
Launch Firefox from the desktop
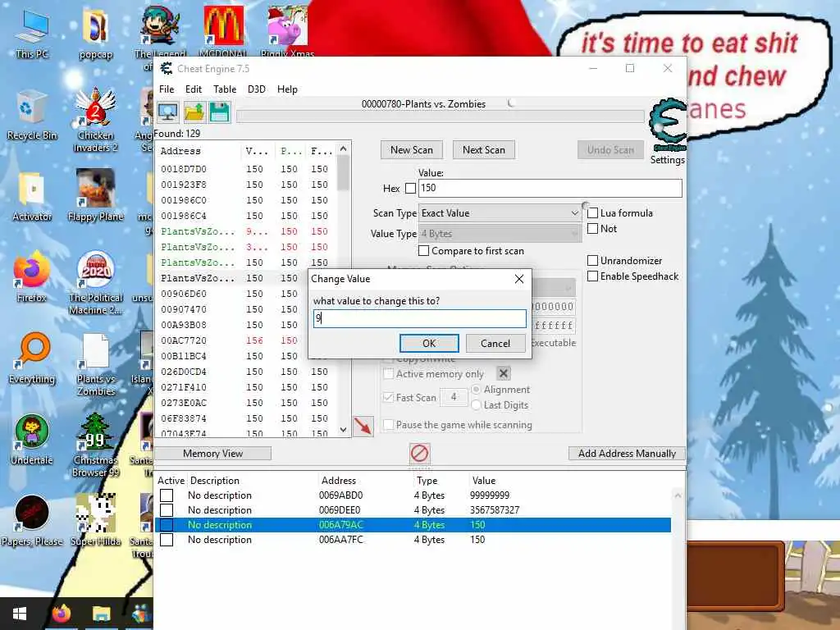pyautogui.click(x=32, y=277)
